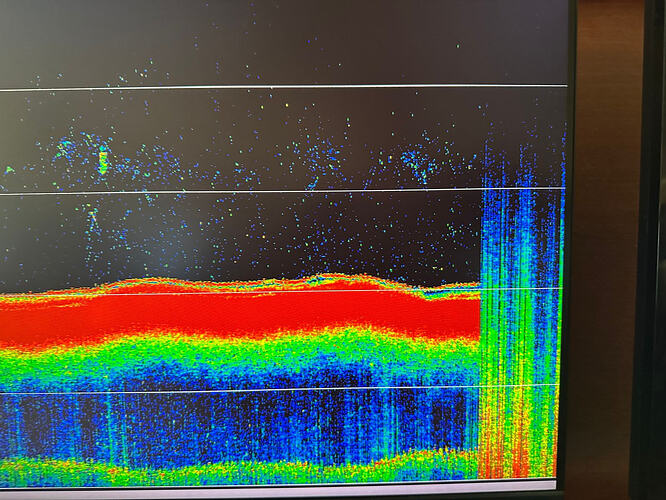Viewport: 666px width, 500px height.
Task: Select the cyan speck cluster left of green echo
Action: tap(66, 150)
